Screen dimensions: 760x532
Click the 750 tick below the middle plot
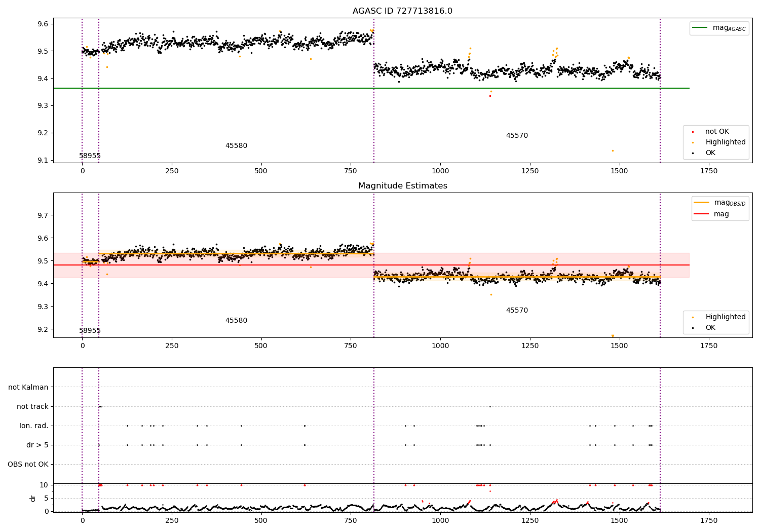(x=351, y=346)
